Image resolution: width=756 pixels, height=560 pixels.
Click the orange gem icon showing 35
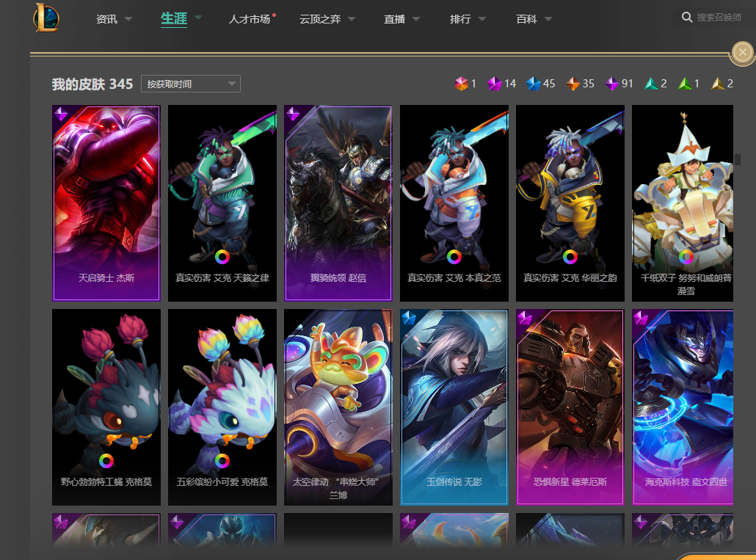(573, 84)
